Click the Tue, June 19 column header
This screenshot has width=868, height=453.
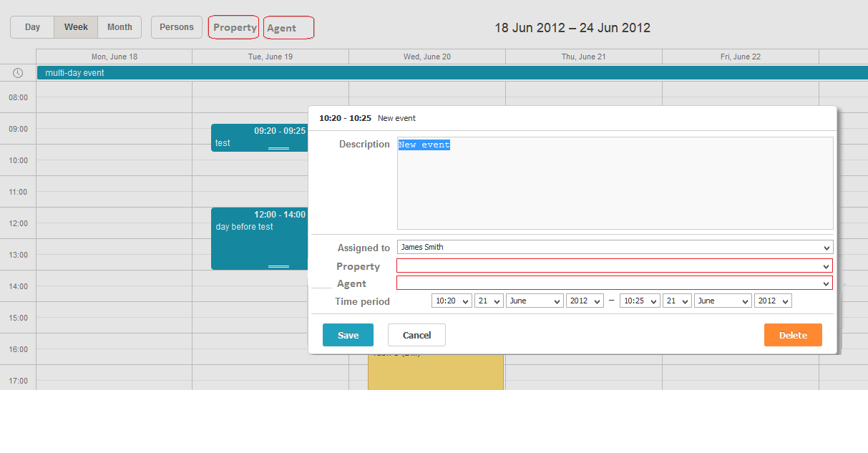tap(270, 57)
